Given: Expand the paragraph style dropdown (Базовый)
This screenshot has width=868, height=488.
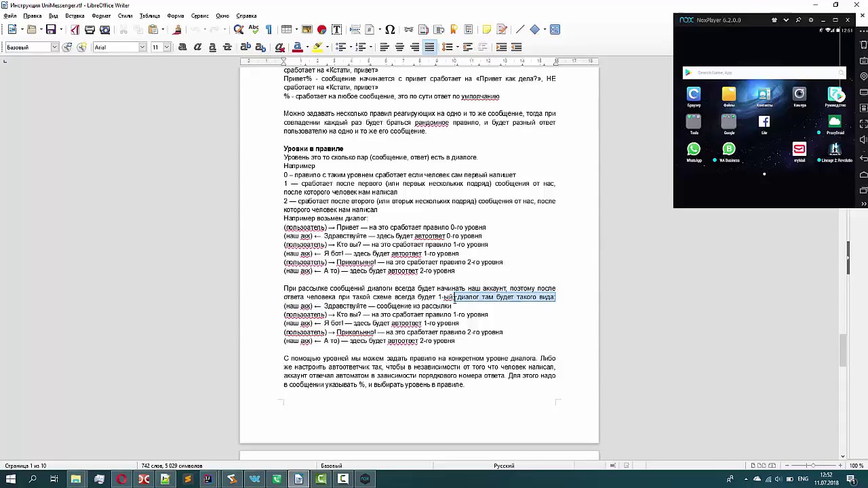Looking at the screenshot, I should [x=54, y=47].
